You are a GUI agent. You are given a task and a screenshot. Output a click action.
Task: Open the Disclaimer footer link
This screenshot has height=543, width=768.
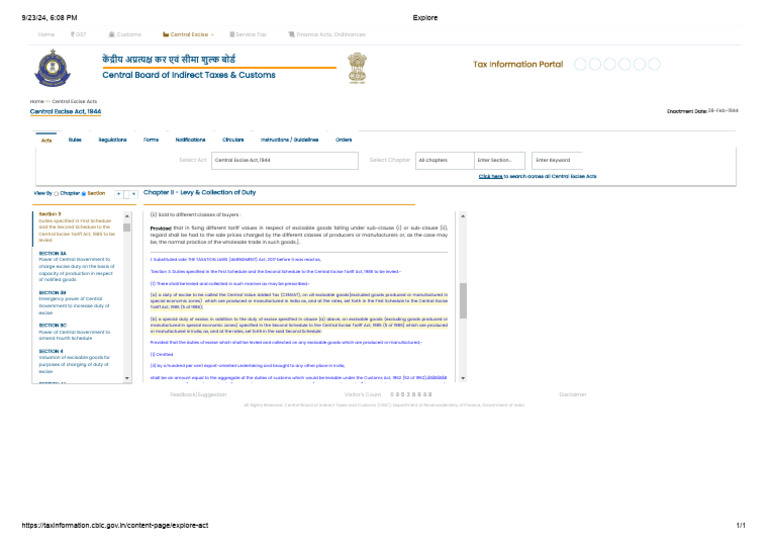(573, 395)
